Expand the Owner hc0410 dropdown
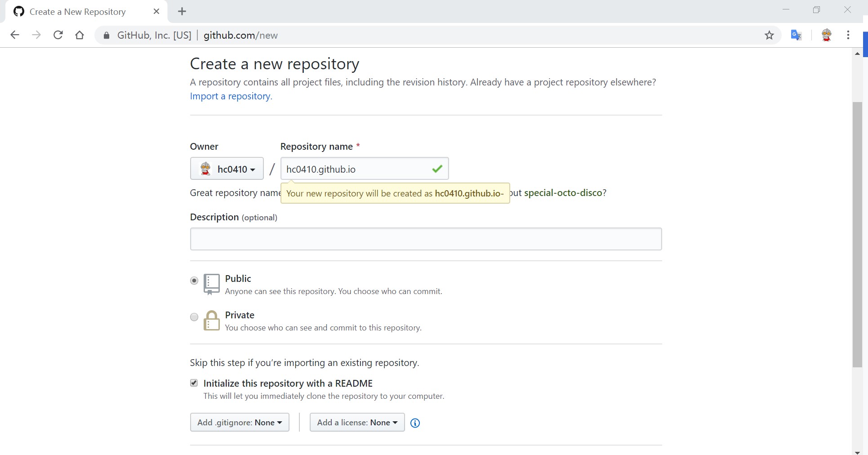Screen dimensions: 868x455 point(227,169)
